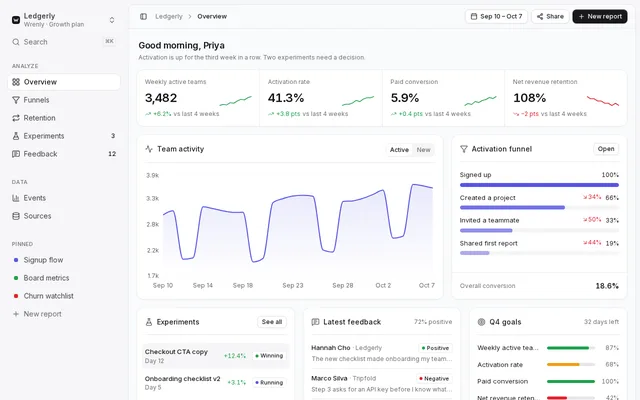Viewport: 640px width, 400px height.
Task: Click the Open button on the Activation funnel
Action: click(x=606, y=149)
